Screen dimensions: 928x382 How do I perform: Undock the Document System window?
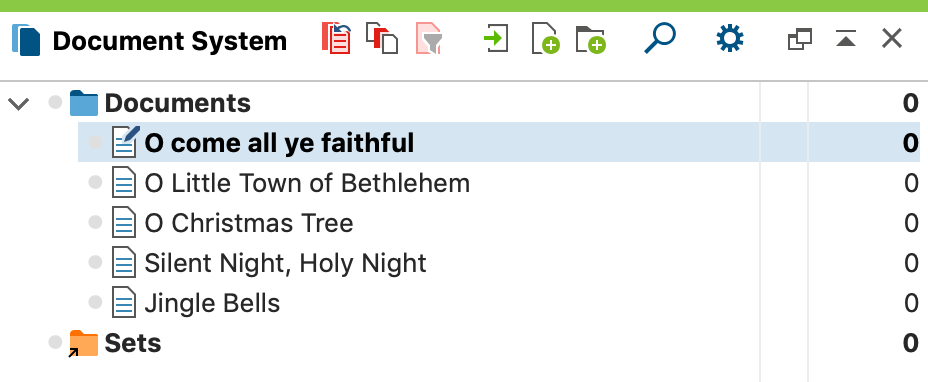pos(800,40)
